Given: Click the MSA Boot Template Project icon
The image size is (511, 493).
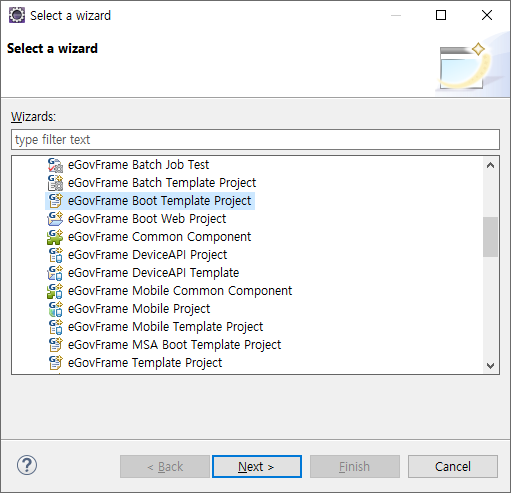Looking at the screenshot, I should (55, 345).
